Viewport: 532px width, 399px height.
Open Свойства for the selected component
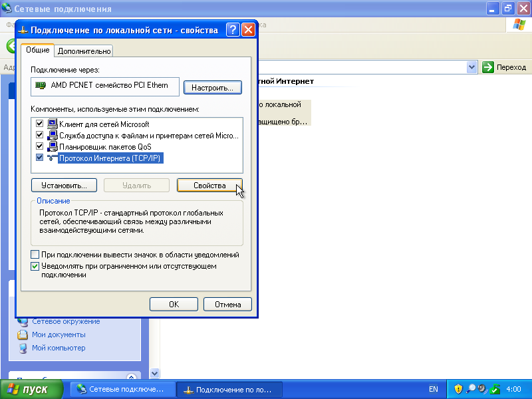pos(209,186)
